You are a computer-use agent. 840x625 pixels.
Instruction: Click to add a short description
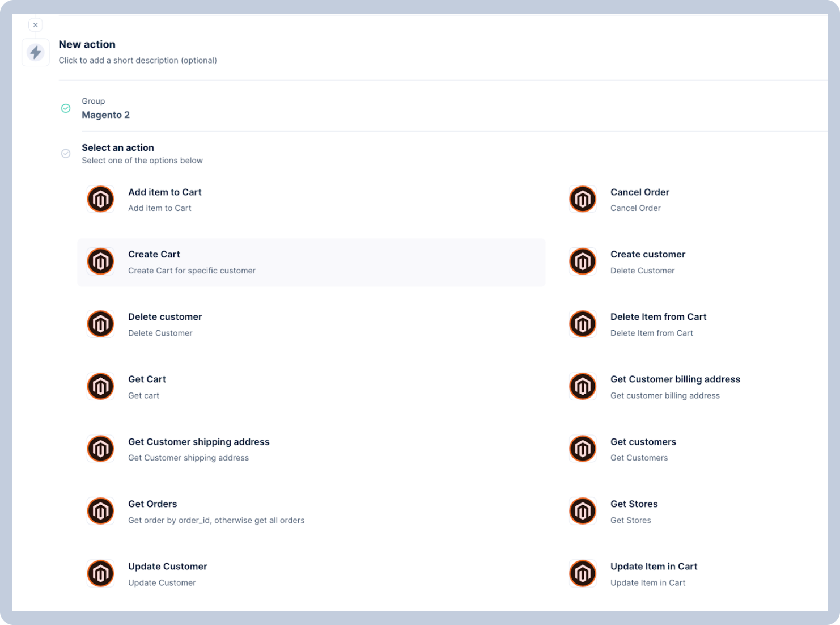pyautogui.click(x=138, y=60)
